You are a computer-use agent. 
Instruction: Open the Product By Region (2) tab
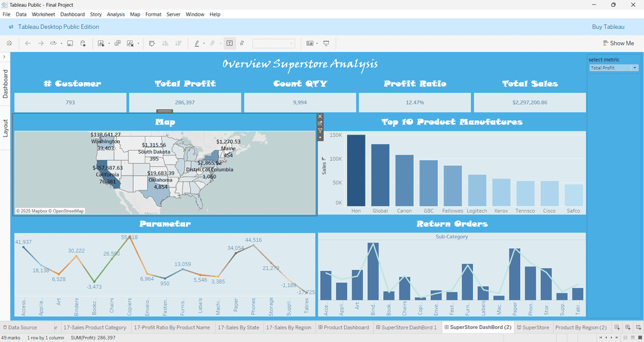tap(580, 327)
